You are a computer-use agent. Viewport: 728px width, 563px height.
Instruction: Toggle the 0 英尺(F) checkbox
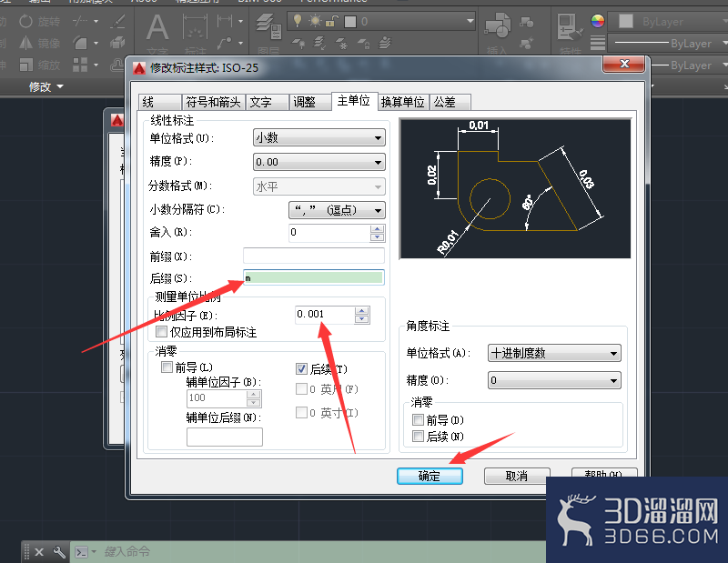301,388
